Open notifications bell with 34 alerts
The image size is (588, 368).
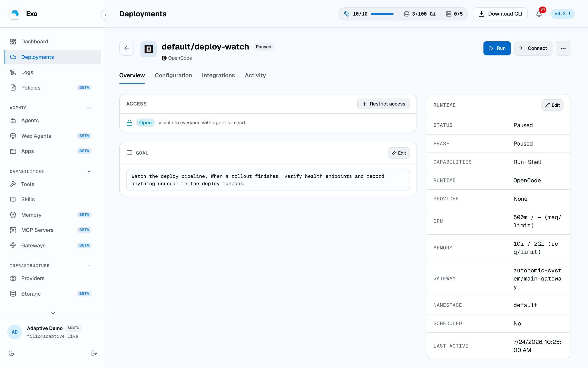tap(539, 14)
